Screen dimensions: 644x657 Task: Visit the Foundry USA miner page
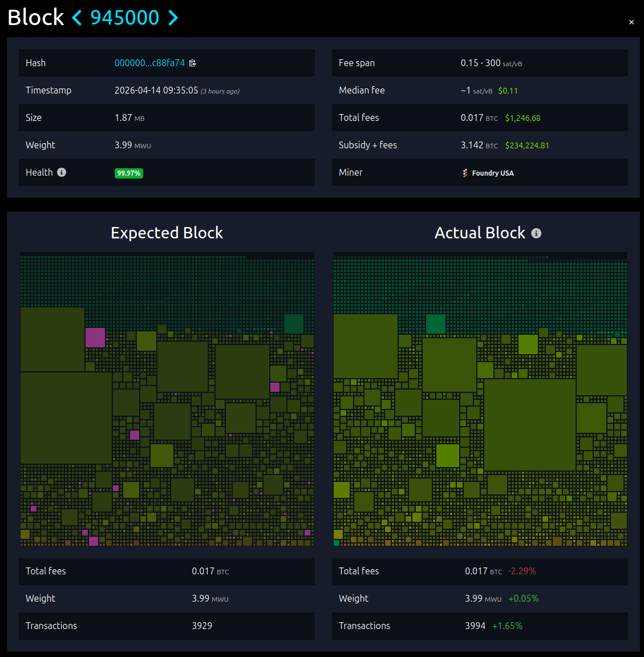(492, 172)
